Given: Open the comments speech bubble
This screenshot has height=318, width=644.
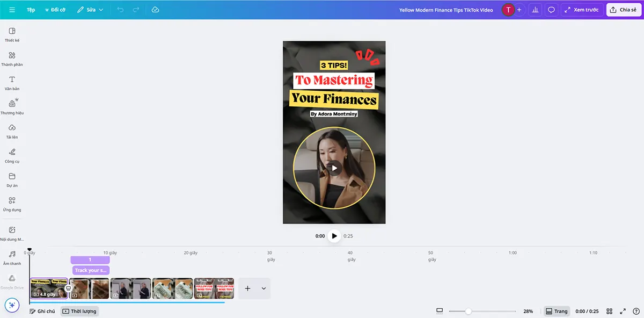Looking at the screenshot, I should (x=551, y=10).
